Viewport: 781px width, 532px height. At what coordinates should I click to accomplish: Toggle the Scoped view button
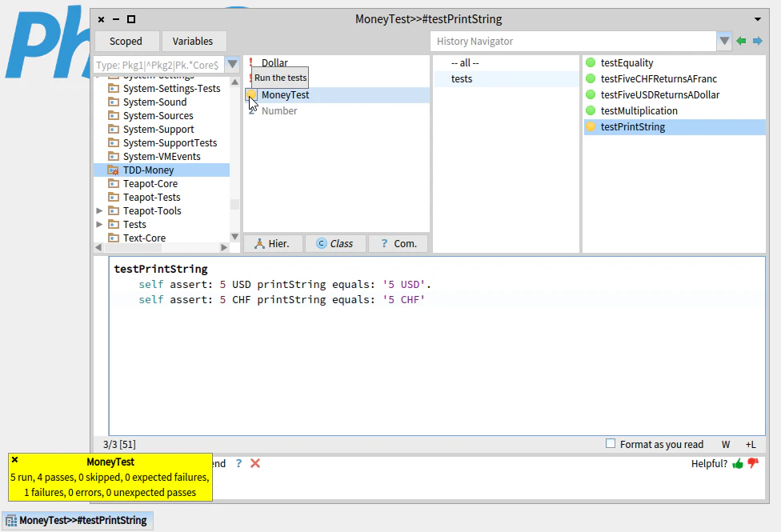[x=126, y=42]
